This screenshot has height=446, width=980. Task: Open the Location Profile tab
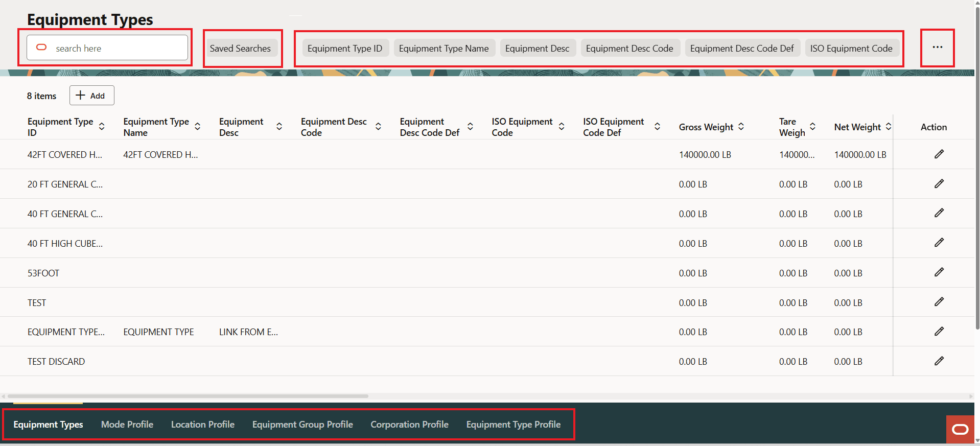[203, 425]
